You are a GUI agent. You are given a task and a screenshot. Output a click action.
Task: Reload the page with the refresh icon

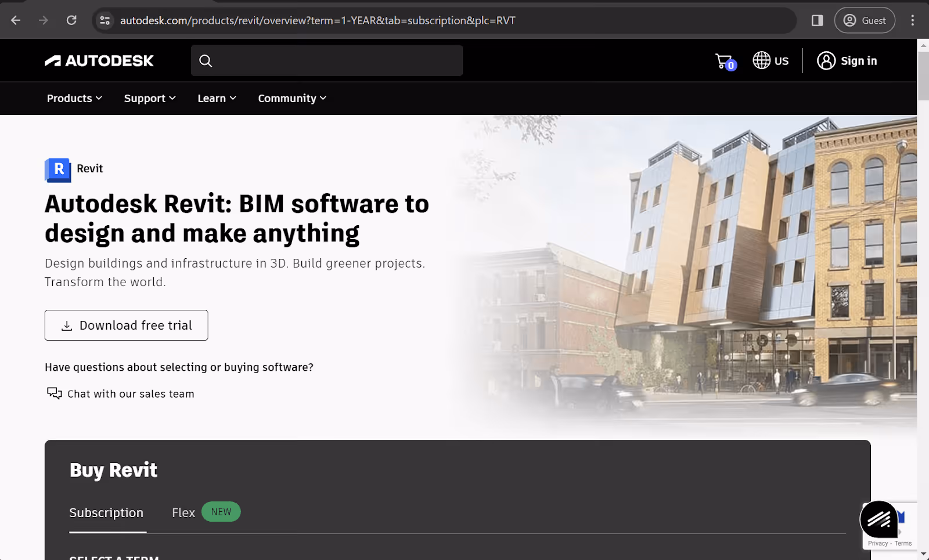tap(71, 20)
